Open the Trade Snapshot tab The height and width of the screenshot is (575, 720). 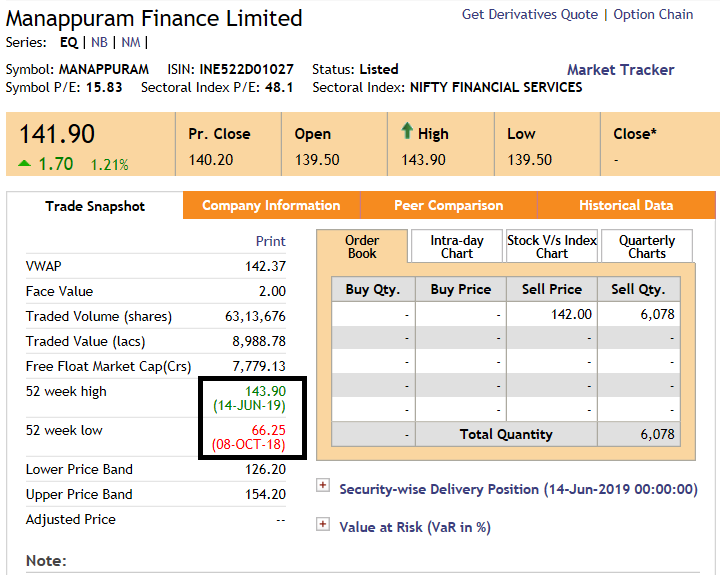[95, 206]
